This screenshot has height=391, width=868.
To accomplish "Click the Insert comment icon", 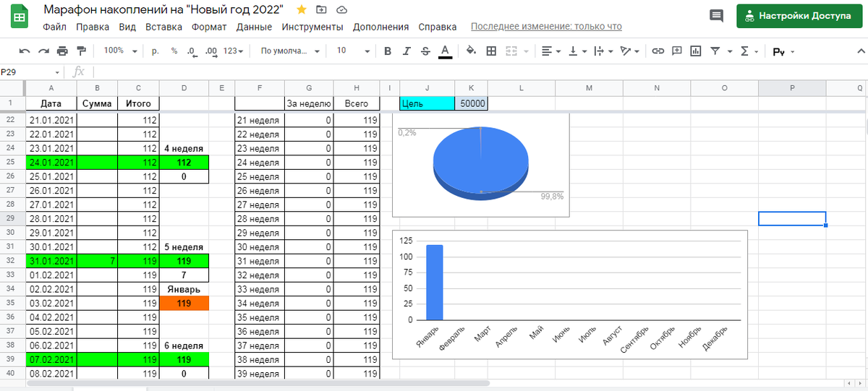I will point(677,51).
